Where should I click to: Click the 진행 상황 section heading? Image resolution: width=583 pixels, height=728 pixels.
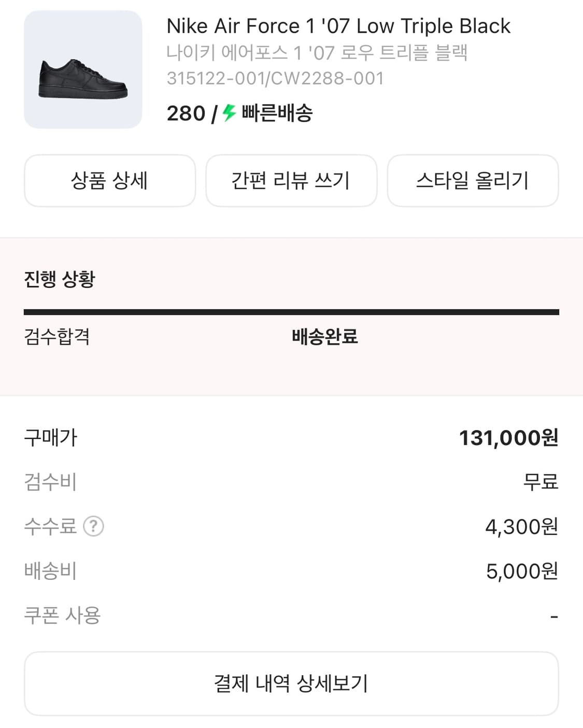[60, 279]
